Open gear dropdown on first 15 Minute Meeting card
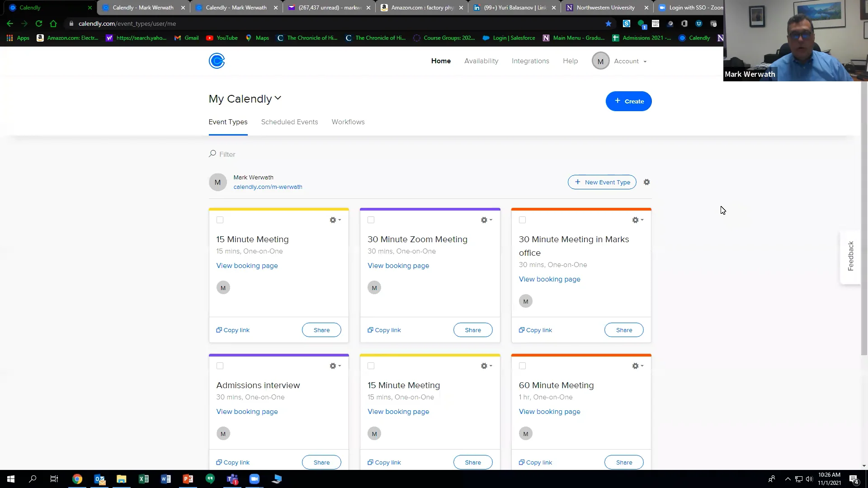 [x=335, y=220]
